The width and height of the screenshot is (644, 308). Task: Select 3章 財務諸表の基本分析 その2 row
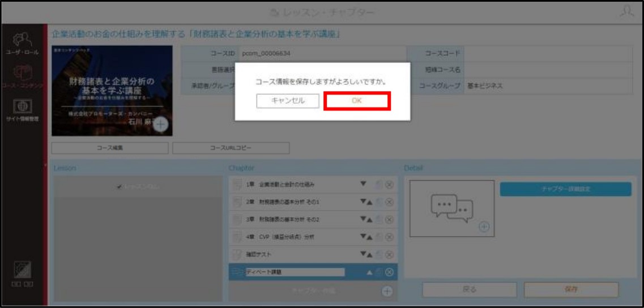[x=313, y=220]
